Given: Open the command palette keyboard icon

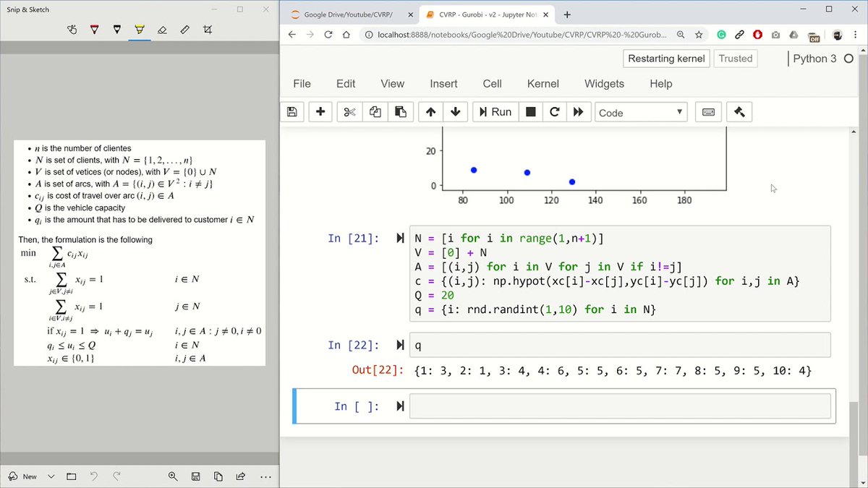Looking at the screenshot, I should [708, 112].
